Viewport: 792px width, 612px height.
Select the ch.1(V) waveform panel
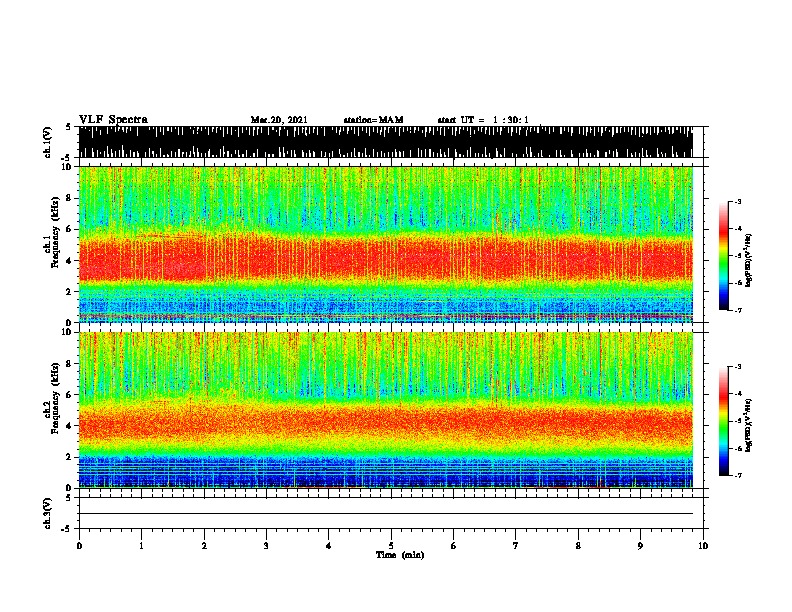point(386,142)
